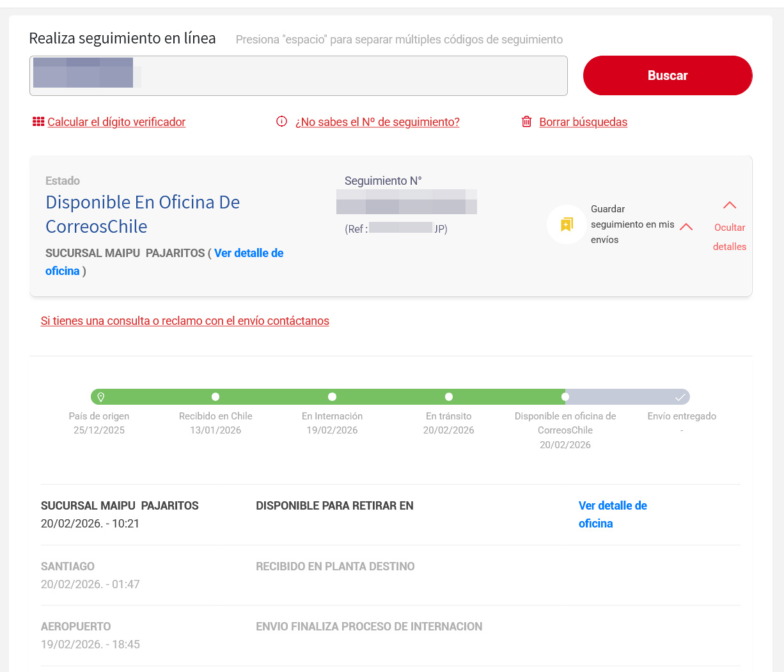Click the yellow bookmark save icon
The width and height of the screenshot is (784, 672).
pos(567,224)
